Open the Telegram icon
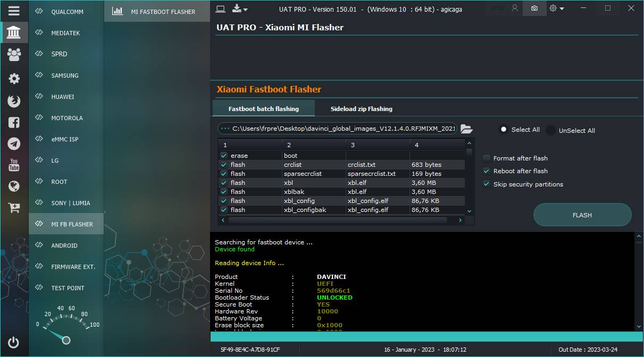 [14, 143]
